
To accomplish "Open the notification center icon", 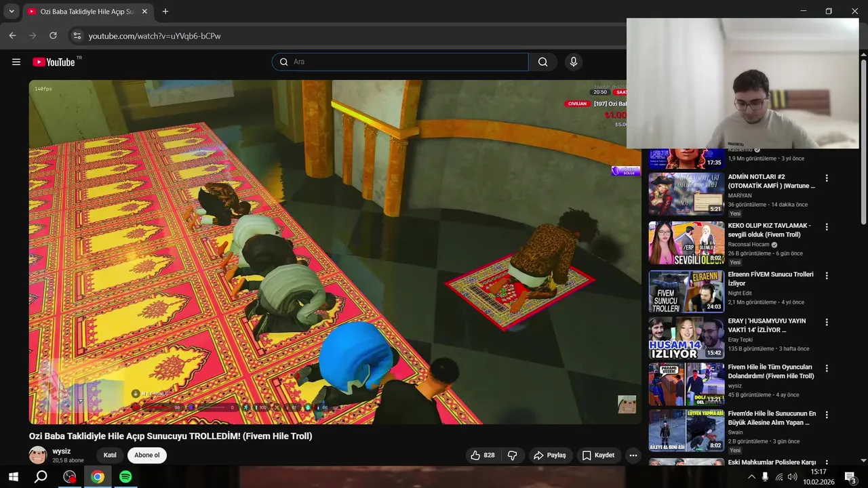I will pos(850,477).
